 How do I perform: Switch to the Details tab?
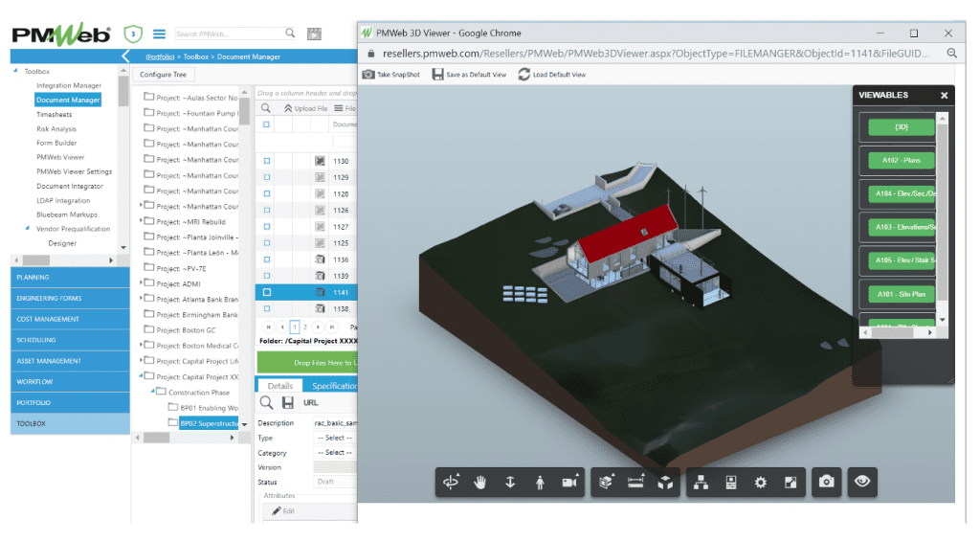[280, 386]
